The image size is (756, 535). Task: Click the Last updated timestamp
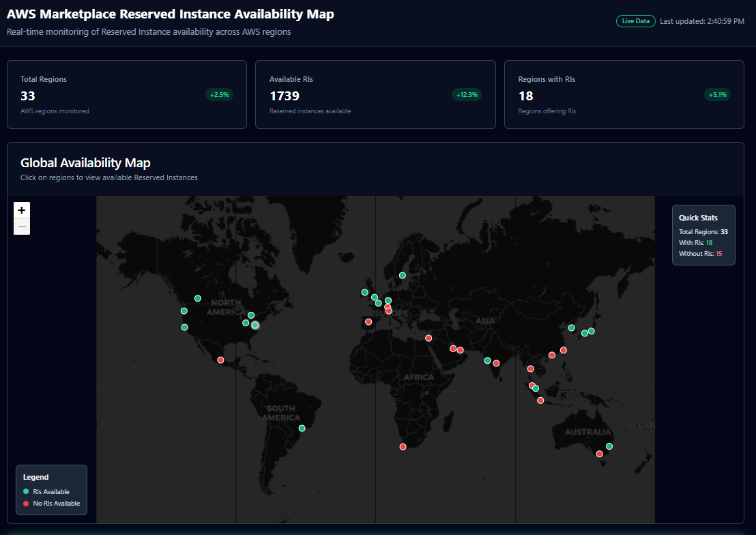[x=702, y=21]
